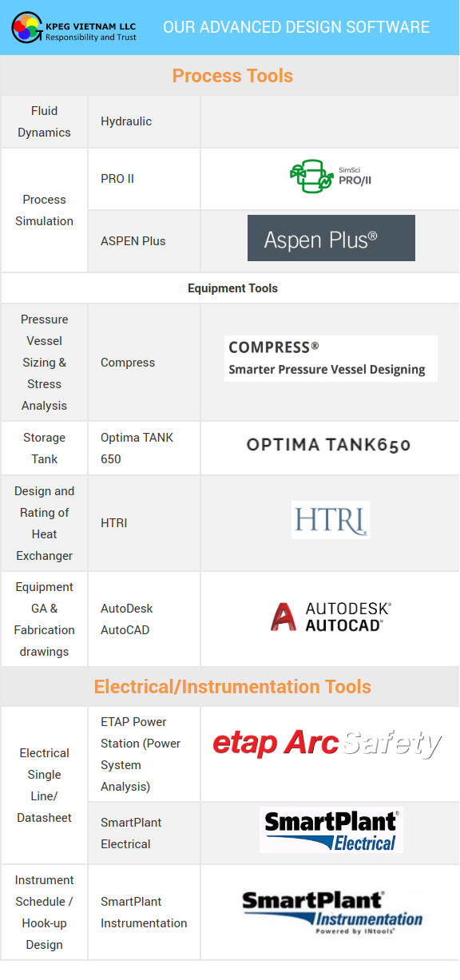
Task: Click the Fluid Dynamics category cell
Action: click(44, 121)
